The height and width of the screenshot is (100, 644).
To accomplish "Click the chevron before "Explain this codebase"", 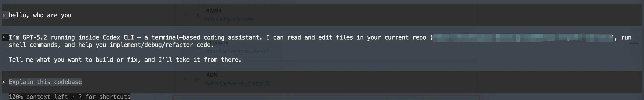I will click(x=3, y=82).
